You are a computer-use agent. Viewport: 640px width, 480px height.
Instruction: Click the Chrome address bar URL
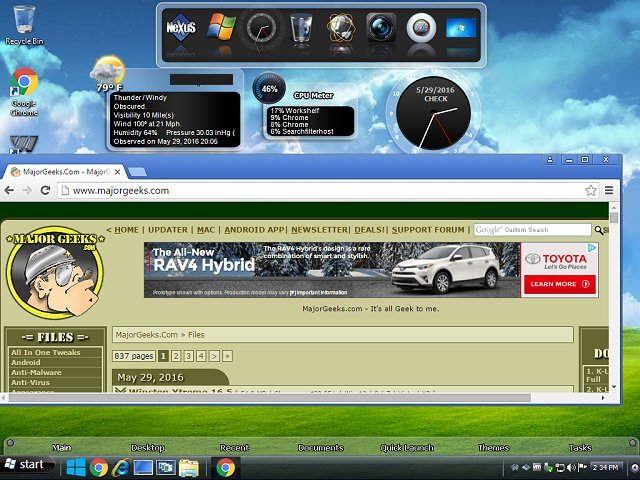click(121, 190)
